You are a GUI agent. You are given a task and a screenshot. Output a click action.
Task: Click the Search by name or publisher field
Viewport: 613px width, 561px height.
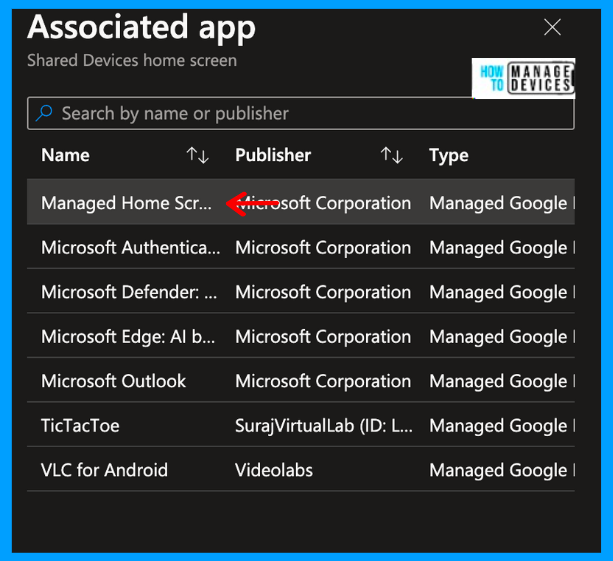point(300,113)
